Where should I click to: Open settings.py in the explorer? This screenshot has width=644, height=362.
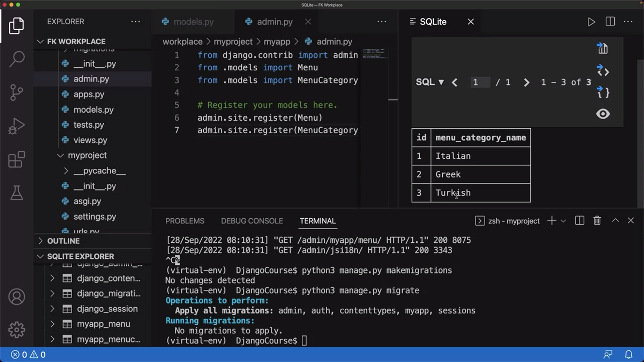94,217
